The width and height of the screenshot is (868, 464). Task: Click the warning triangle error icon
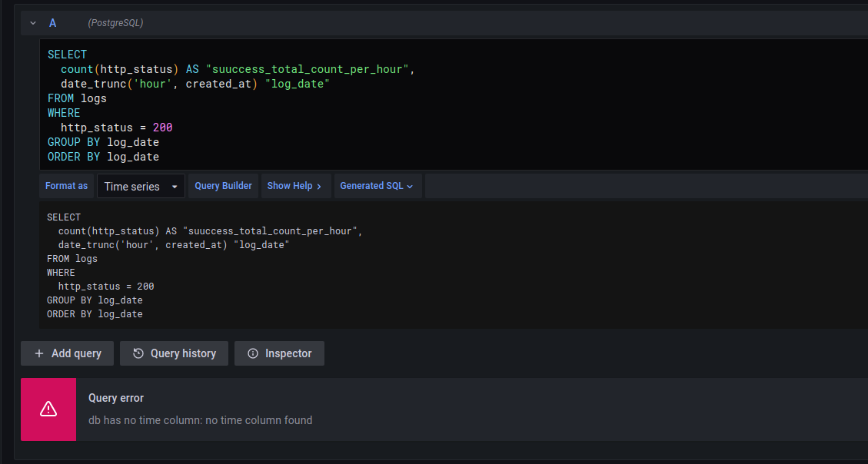48,409
